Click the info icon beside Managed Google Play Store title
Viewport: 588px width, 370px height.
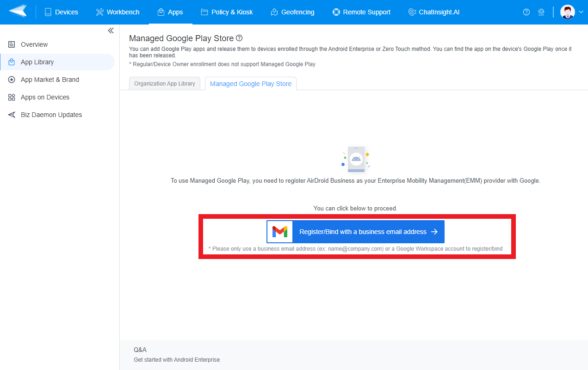coord(239,38)
